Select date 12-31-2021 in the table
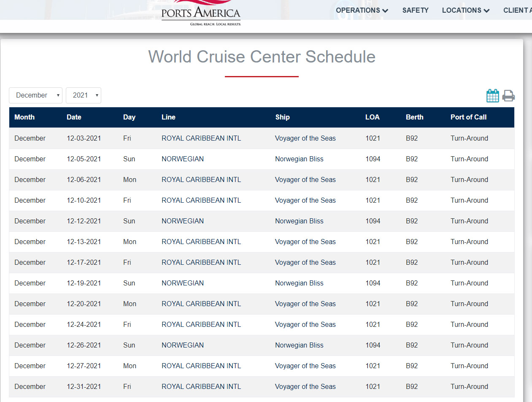532x402 pixels. [x=84, y=386]
